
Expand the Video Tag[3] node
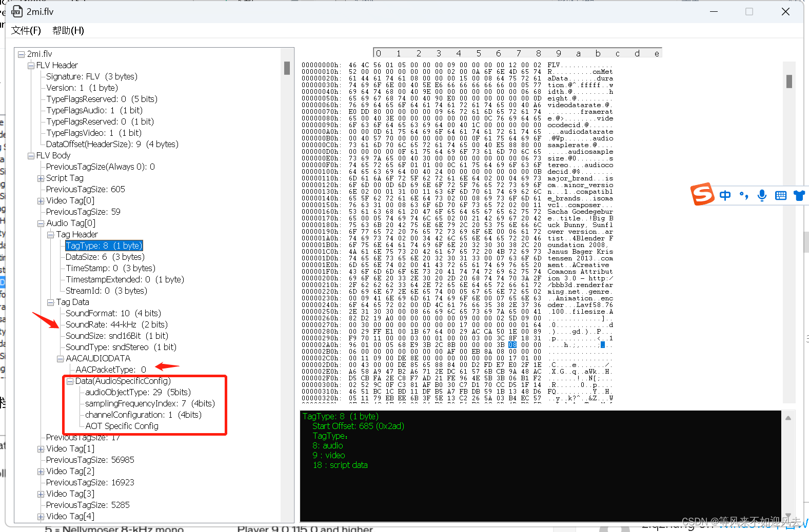[41, 494]
